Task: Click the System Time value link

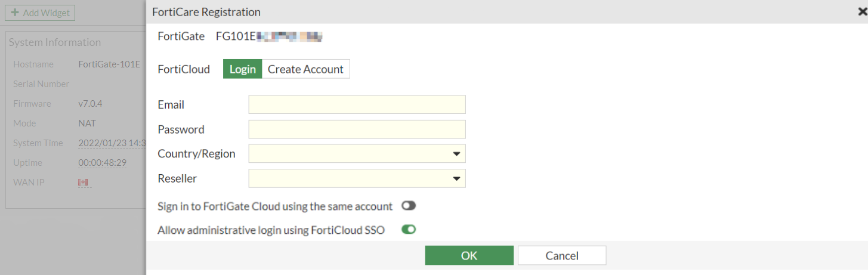Action: 112,143
